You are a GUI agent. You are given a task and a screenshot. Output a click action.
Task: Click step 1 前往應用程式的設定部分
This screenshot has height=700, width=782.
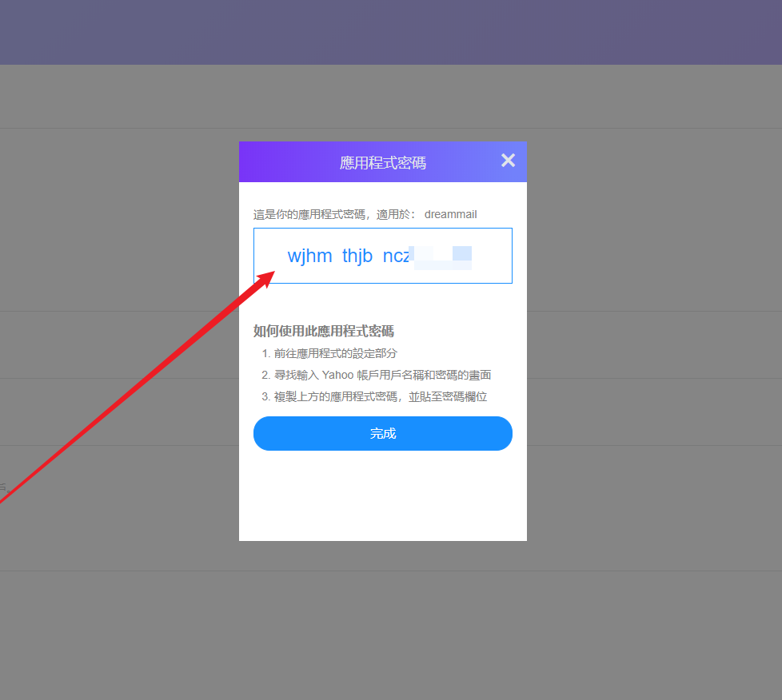coord(329,353)
